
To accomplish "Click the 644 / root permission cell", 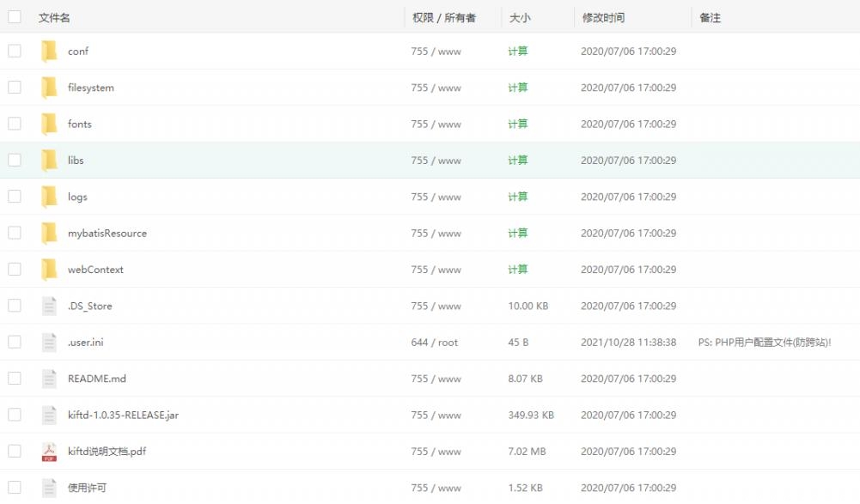I will pos(435,343).
